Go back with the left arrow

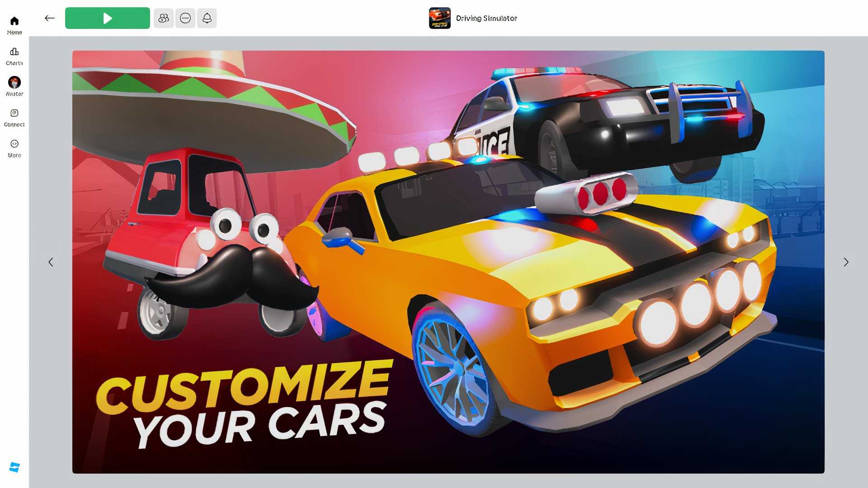pos(50,18)
